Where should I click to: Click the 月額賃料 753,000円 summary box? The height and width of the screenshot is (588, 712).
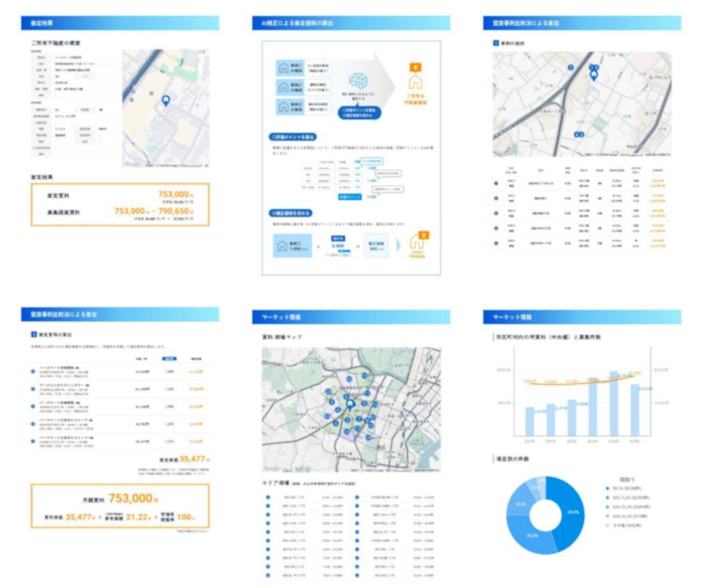pyautogui.click(x=120, y=506)
